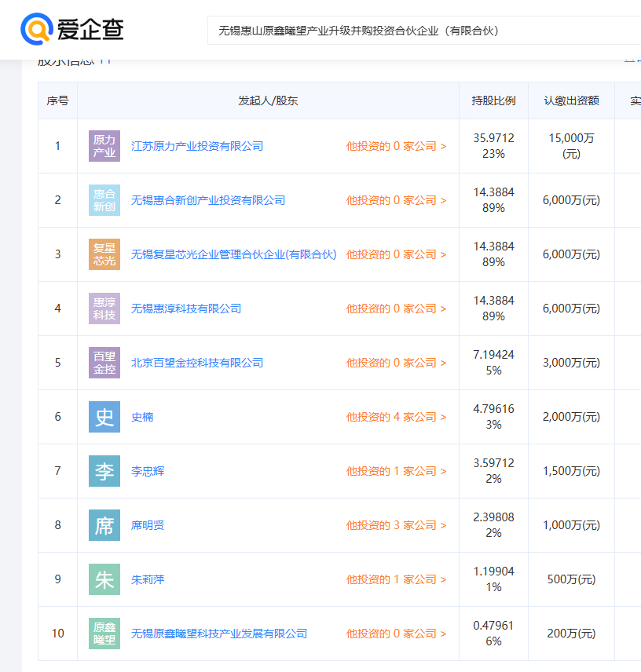Select the 4.796163% shareholding cell
The image size is (641, 672).
coord(493,417)
